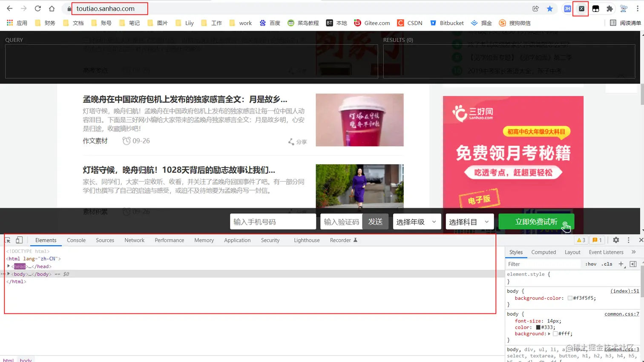Toggle the device toolbar icon

point(19,240)
